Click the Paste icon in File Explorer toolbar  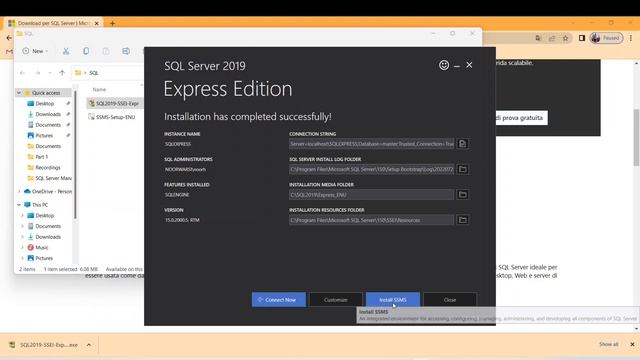coord(106,51)
